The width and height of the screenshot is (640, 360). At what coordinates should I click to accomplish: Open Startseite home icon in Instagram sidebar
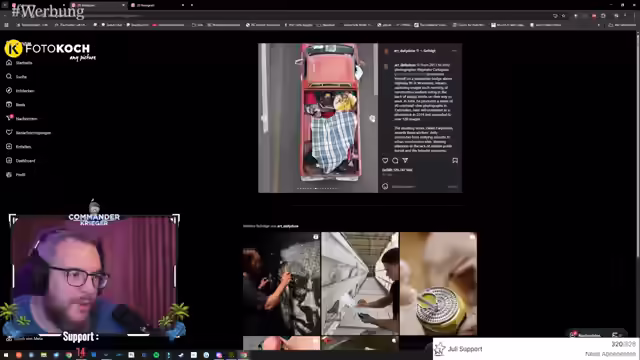[x=9, y=62]
